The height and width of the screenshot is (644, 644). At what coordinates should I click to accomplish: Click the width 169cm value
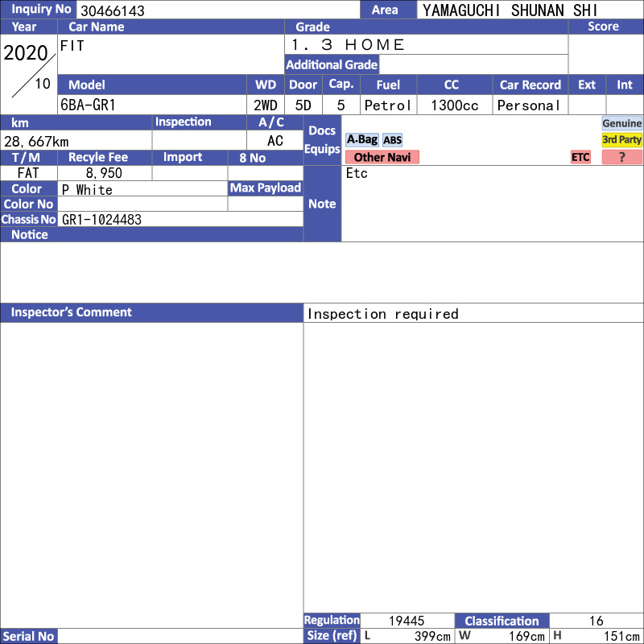526,636
